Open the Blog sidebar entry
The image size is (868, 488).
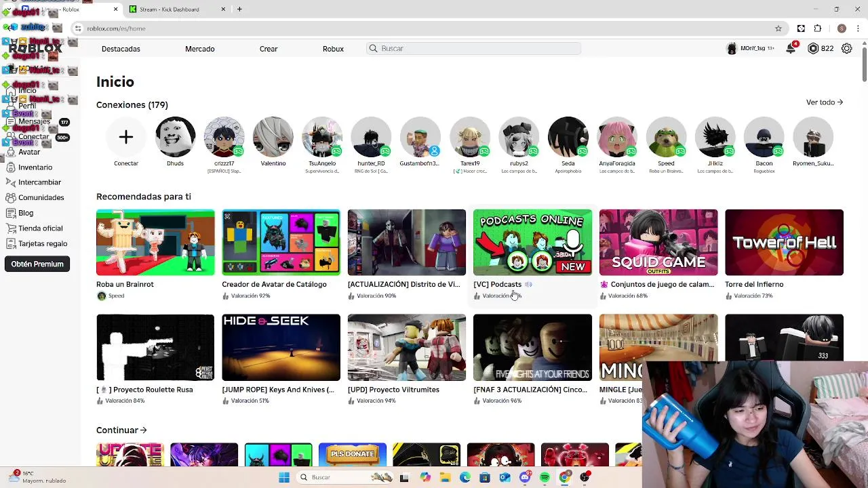tap(20, 213)
